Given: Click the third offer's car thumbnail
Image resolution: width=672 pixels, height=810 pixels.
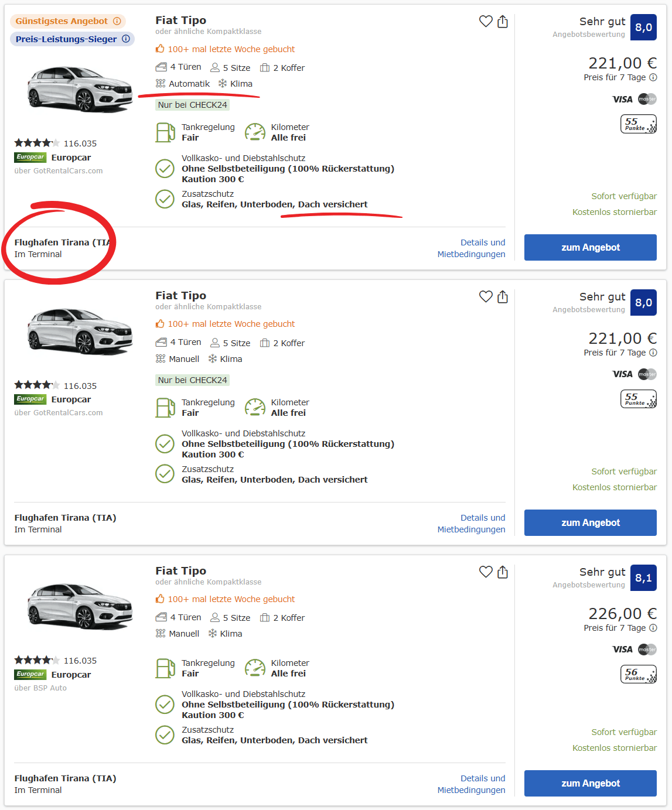Looking at the screenshot, I should 80,606.
